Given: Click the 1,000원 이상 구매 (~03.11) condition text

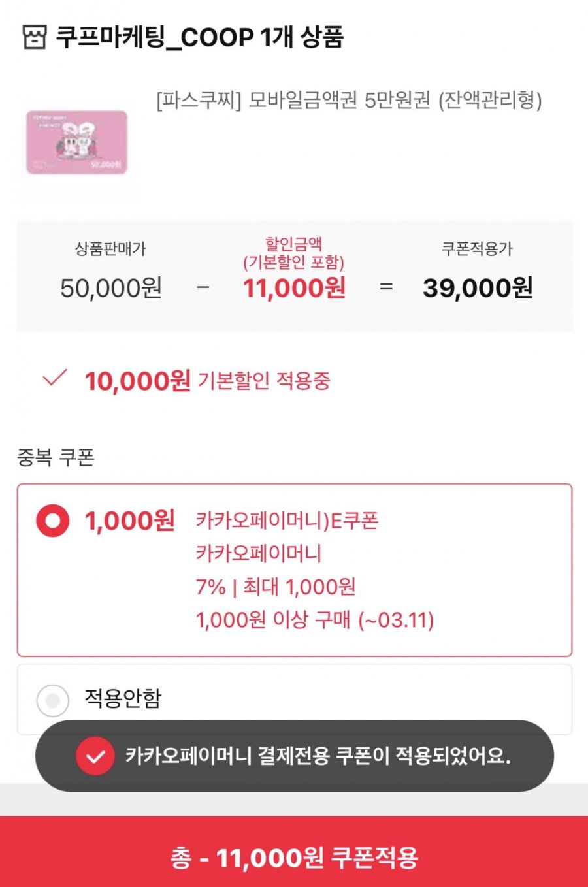Looking at the screenshot, I should 315,619.
